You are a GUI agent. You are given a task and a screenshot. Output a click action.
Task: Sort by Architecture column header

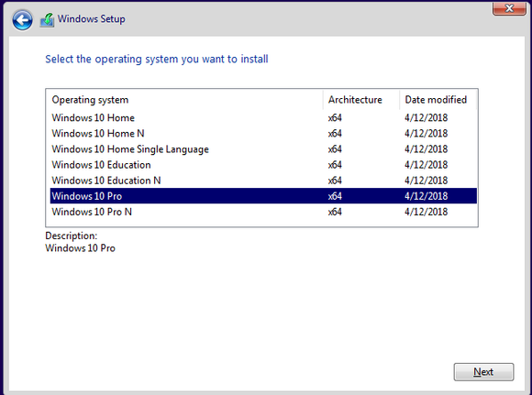click(x=361, y=100)
